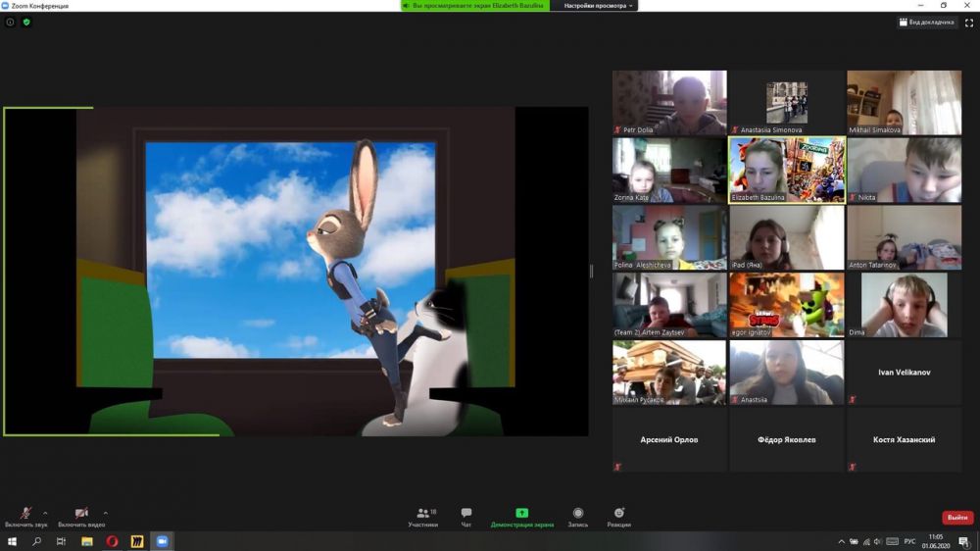The image size is (980, 551).
Task: Open the touch keyboard icon in tray
Action: tap(893, 541)
